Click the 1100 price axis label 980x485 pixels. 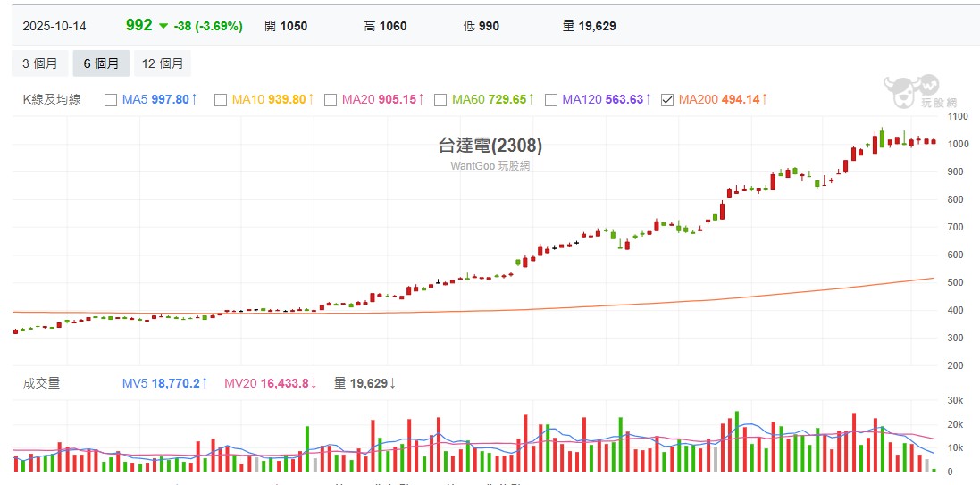[x=958, y=116]
